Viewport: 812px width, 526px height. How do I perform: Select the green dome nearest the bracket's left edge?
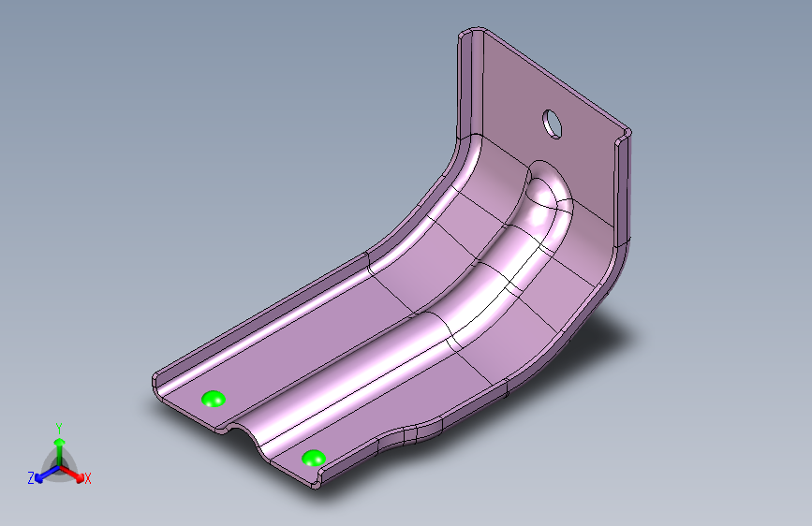tap(214, 399)
